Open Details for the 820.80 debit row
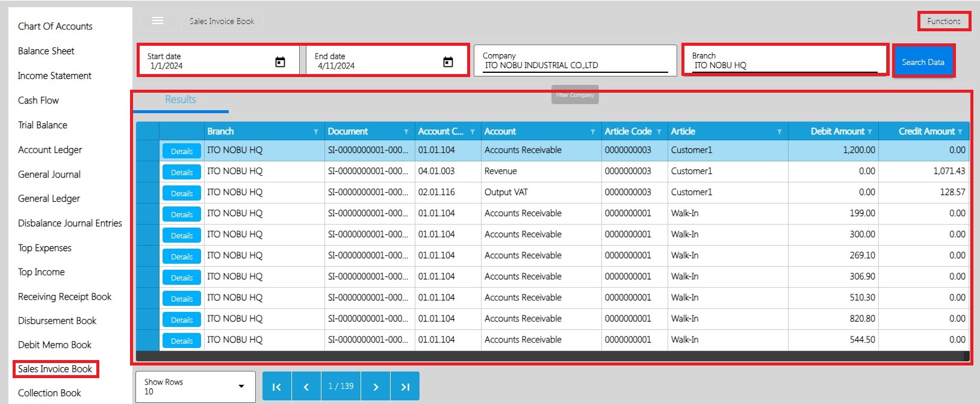Viewport: 980px width, 404px height. coord(182,320)
